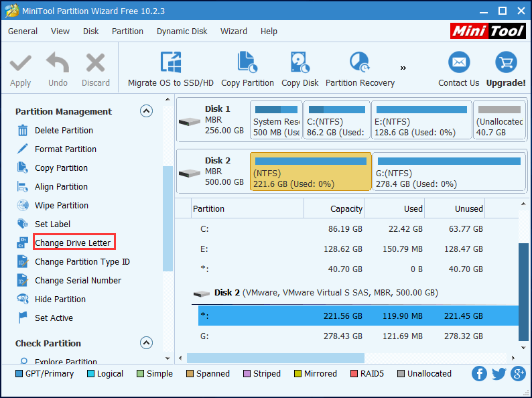Click the Discard X icon

[95, 64]
